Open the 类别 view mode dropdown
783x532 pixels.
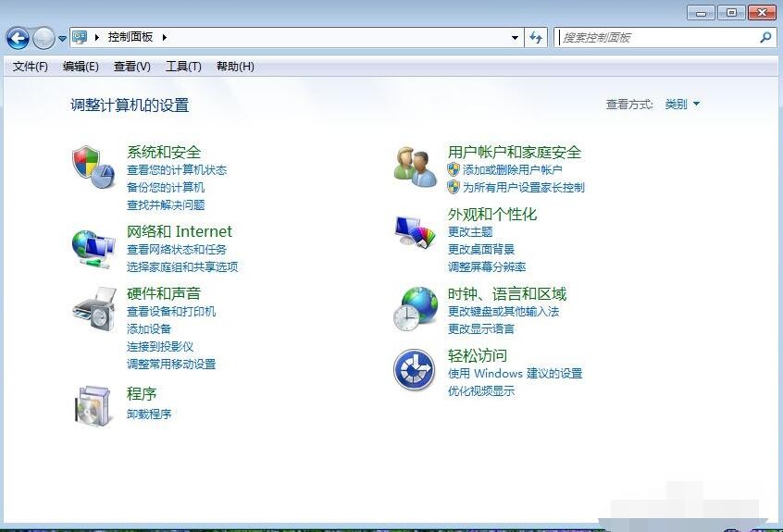point(682,105)
